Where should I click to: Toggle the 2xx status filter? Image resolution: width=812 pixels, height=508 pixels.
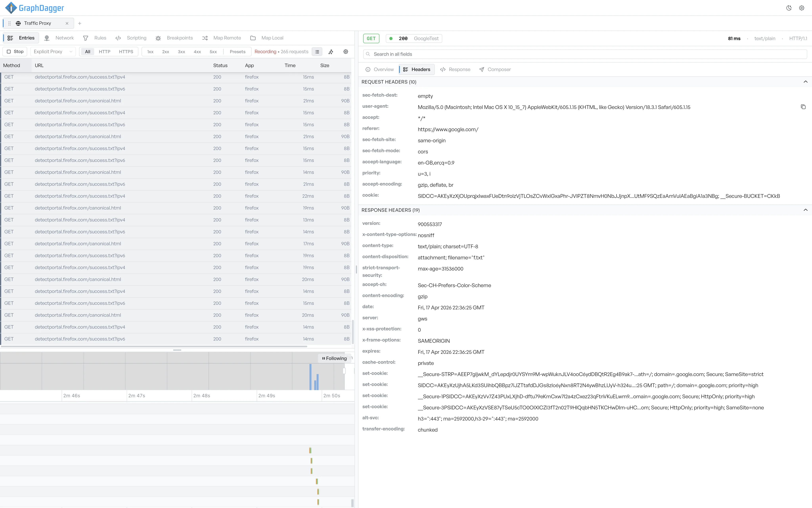click(165, 52)
